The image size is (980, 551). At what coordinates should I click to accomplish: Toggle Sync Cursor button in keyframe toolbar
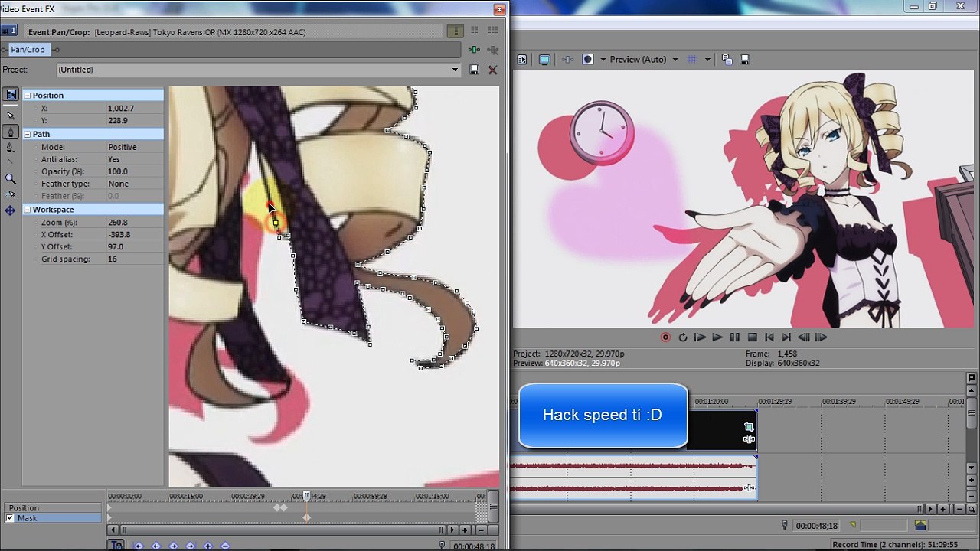coord(116,545)
